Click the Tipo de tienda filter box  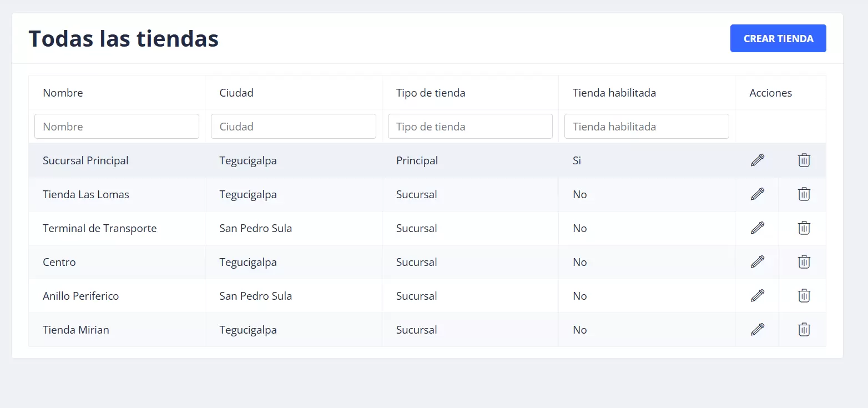tap(470, 127)
